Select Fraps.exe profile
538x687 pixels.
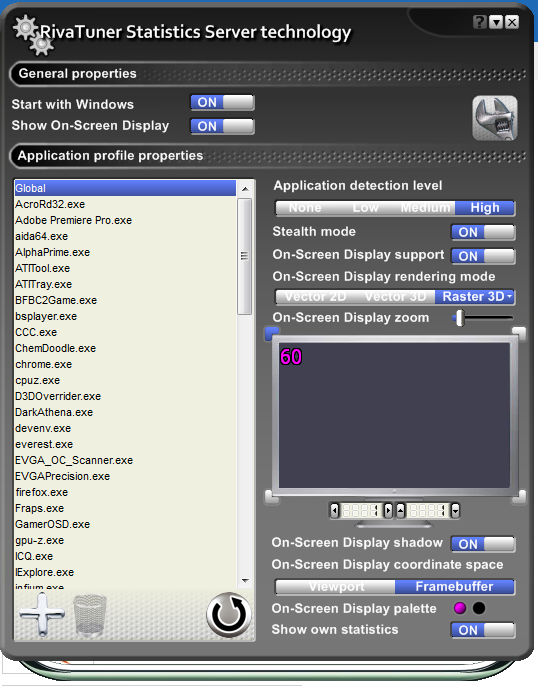tap(125, 508)
